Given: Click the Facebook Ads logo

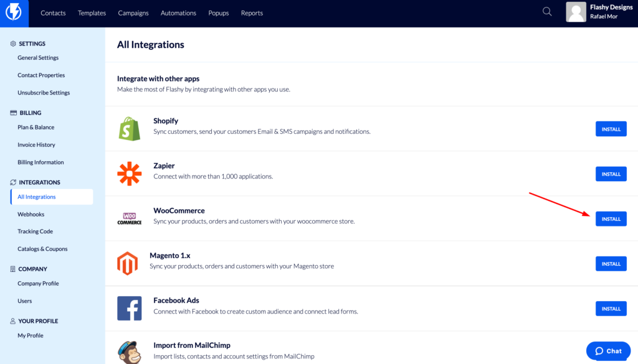Looking at the screenshot, I should [130, 309].
